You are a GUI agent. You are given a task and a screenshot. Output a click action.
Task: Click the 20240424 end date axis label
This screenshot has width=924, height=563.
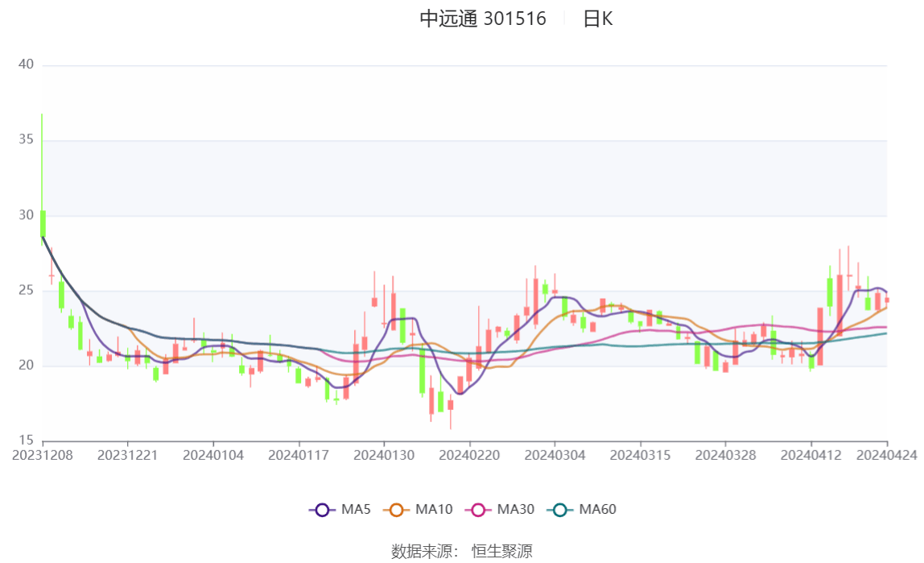[886, 455]
